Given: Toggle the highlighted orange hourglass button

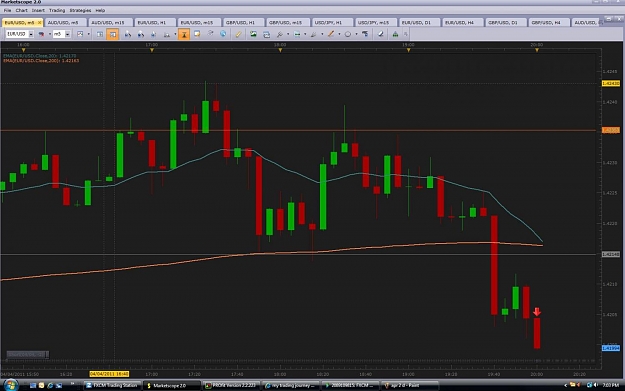Looking at the screenshot, I should (184, 34).
